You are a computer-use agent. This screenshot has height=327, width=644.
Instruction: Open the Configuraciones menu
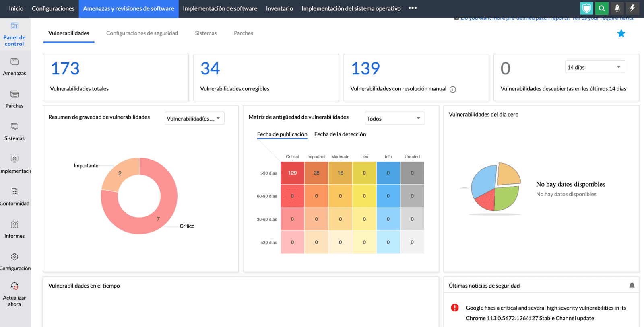(x=53, y=8)
